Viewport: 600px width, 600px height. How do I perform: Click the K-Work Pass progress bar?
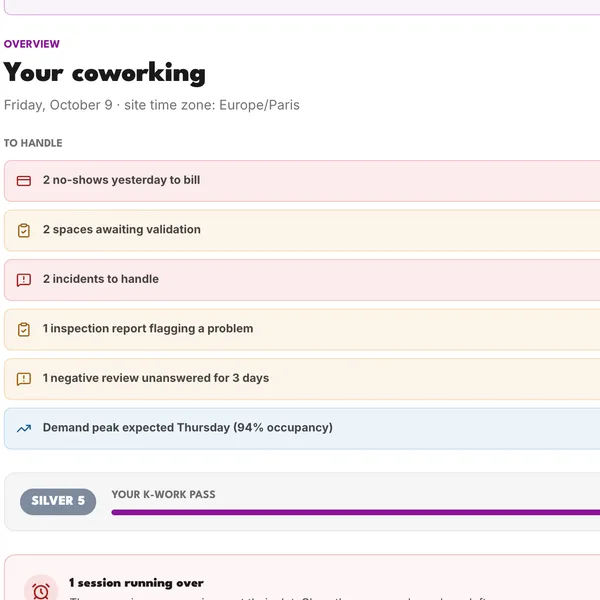355,512
